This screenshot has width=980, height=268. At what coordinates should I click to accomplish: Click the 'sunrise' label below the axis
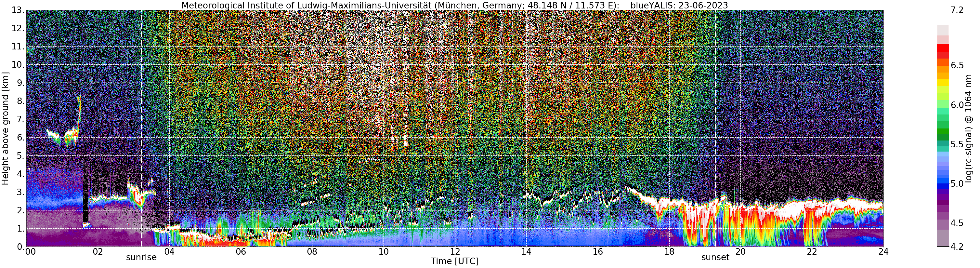[141, 257]
